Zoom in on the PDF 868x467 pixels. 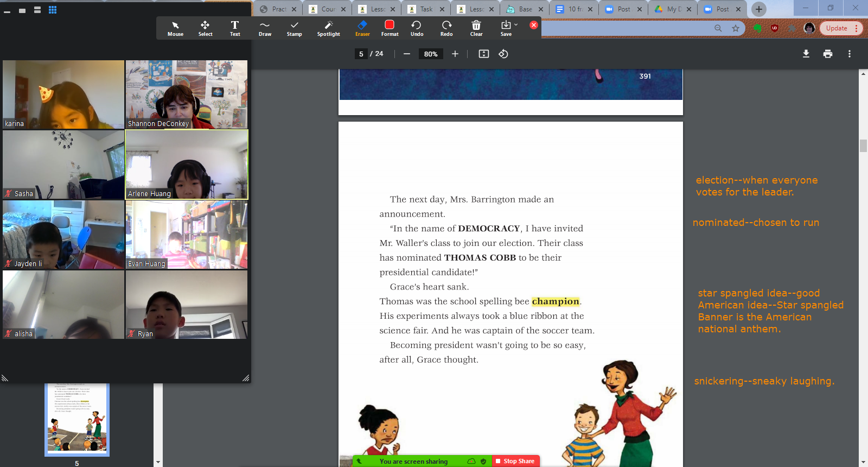[x=455, y=54]
